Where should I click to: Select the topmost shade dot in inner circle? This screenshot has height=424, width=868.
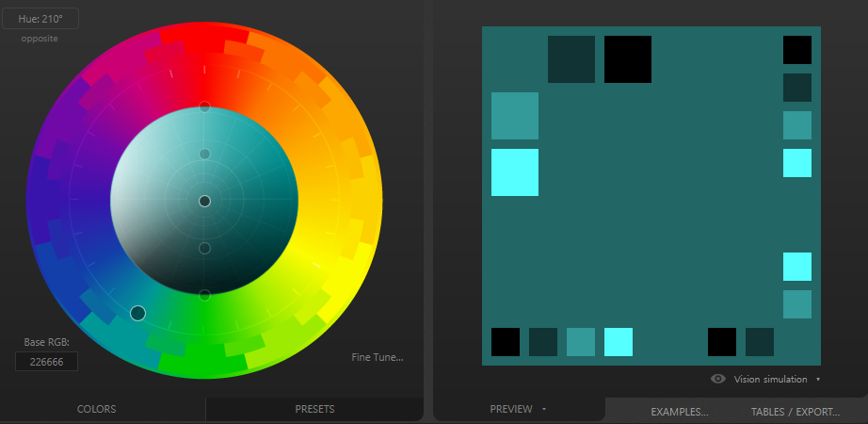click(205, 107)
